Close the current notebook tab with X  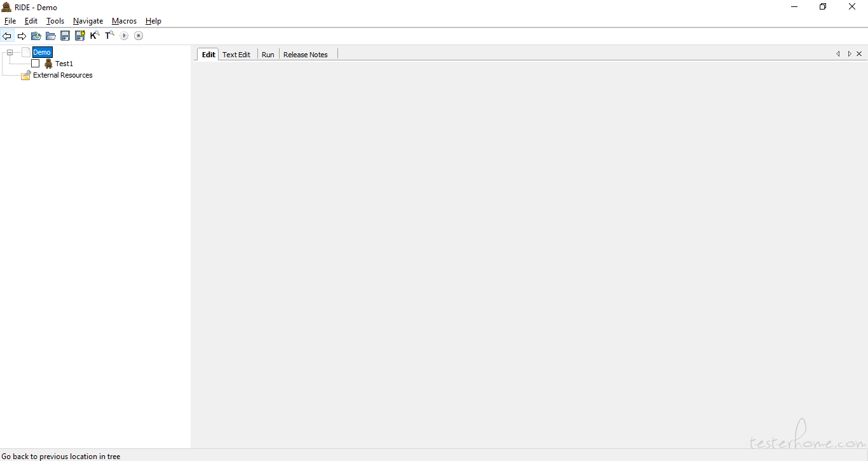(859, 54)
